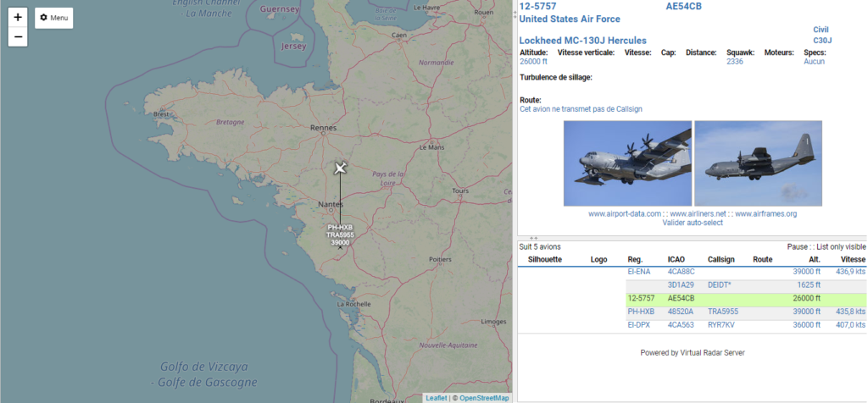
Task: Click List only visible link
Action: click(x=842, y=247)
